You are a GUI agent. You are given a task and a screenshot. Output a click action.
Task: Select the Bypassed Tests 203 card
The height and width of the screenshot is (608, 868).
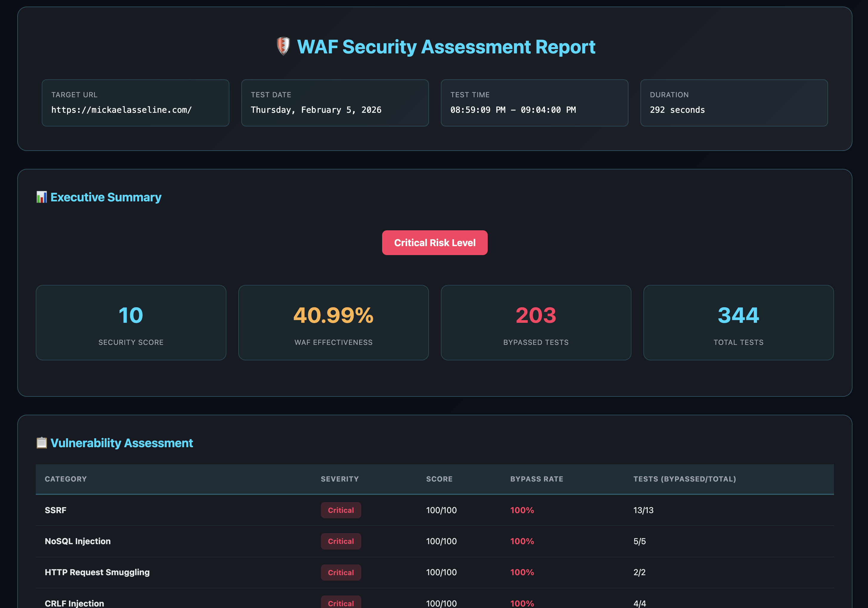(536, 322)
